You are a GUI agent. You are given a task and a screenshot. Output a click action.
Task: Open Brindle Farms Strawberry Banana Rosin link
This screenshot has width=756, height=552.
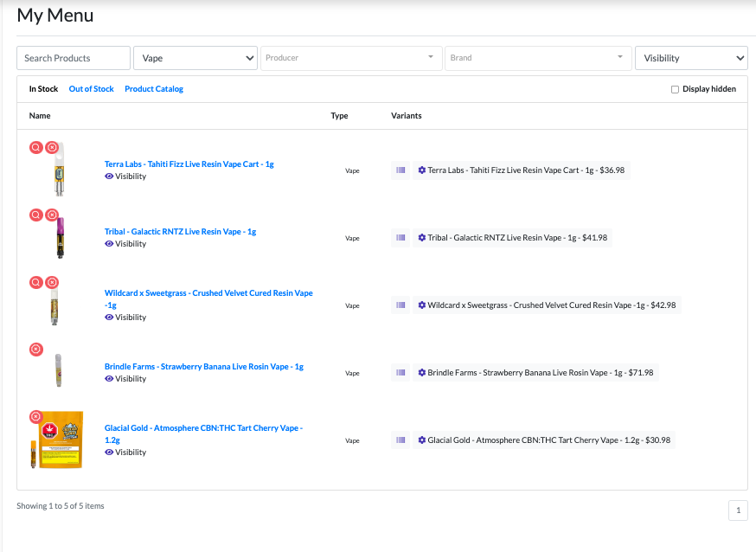[204, 366]
